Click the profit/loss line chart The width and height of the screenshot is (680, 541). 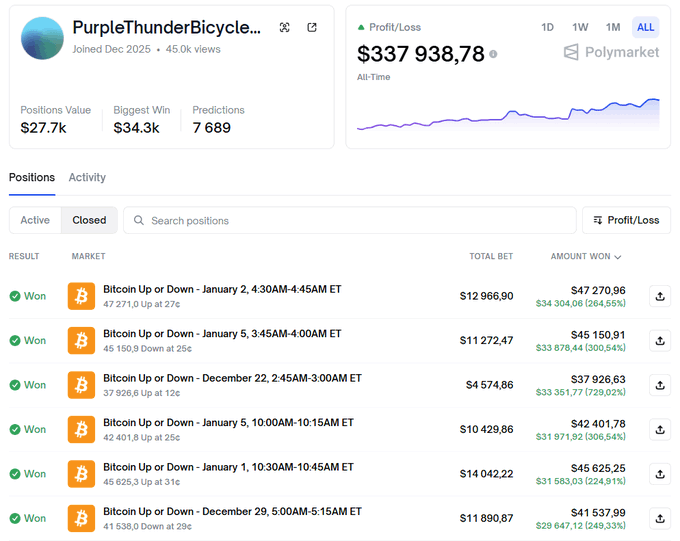508,115
